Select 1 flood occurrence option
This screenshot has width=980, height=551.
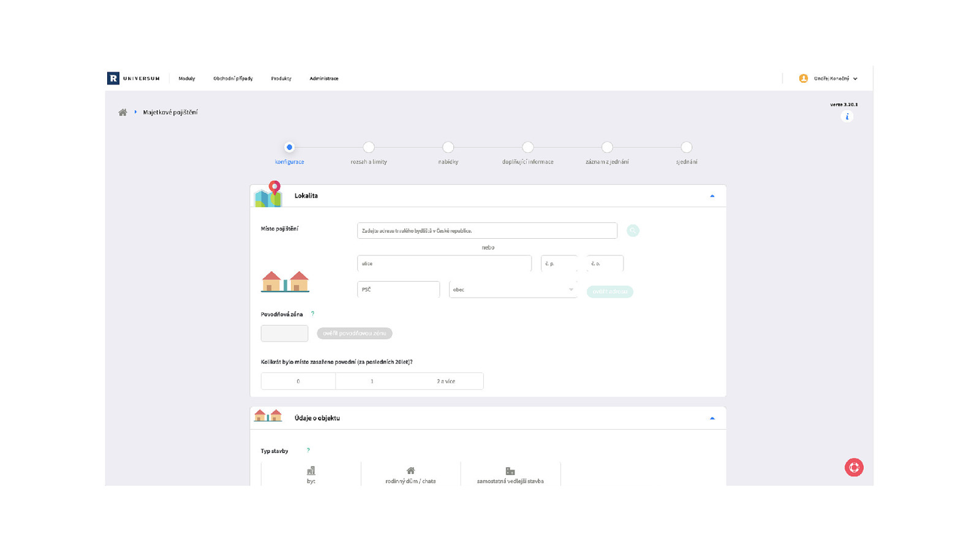372,381
